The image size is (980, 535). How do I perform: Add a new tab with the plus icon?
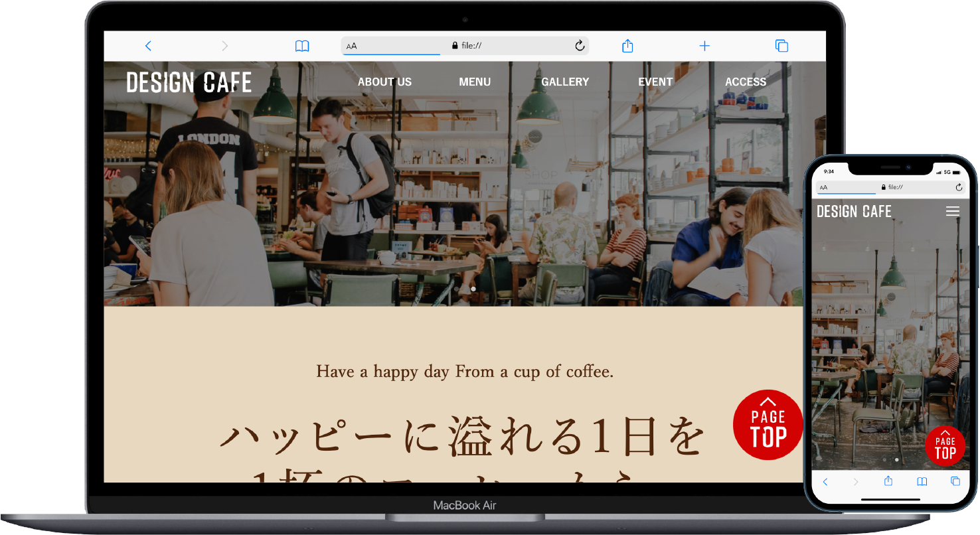(x=704, y=46)
